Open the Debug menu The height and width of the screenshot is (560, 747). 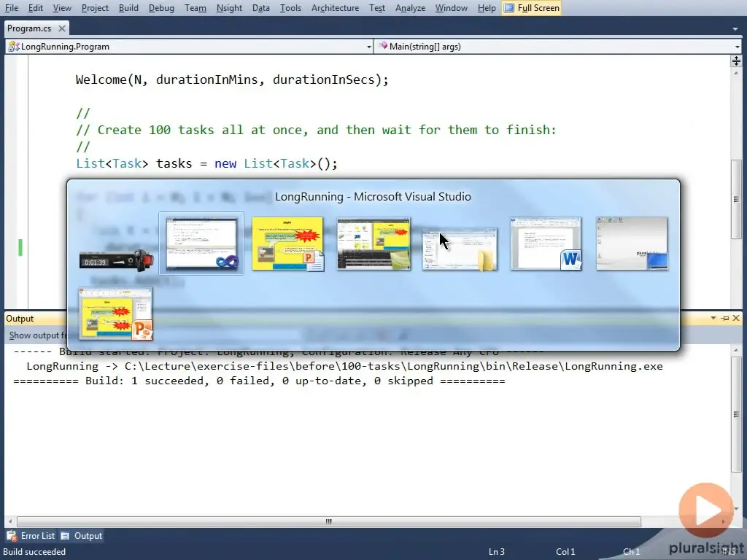(161, 8)
